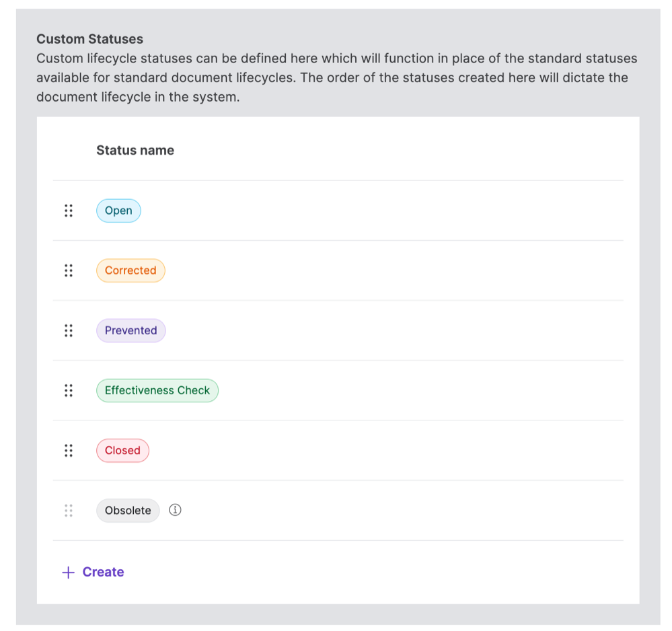Click the orange Corrected status badge
Screen dimensions: 672x631
(130, 270)
